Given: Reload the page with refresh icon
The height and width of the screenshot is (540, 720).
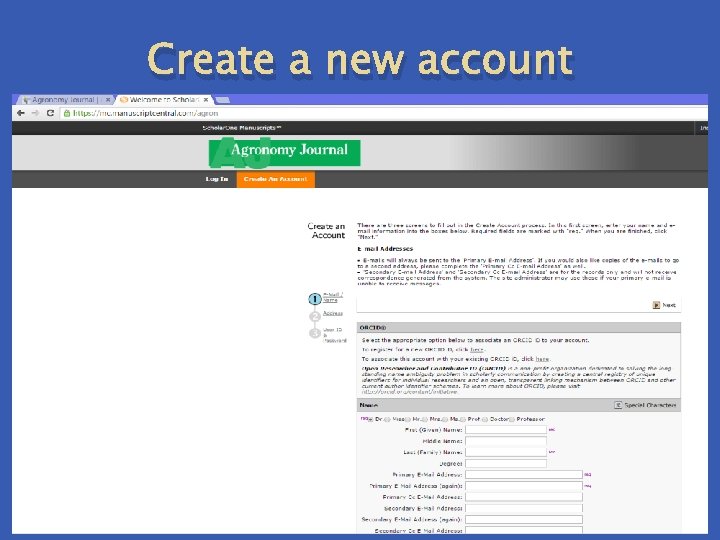Looking at the screenshot, I should [x=51, y=113].
